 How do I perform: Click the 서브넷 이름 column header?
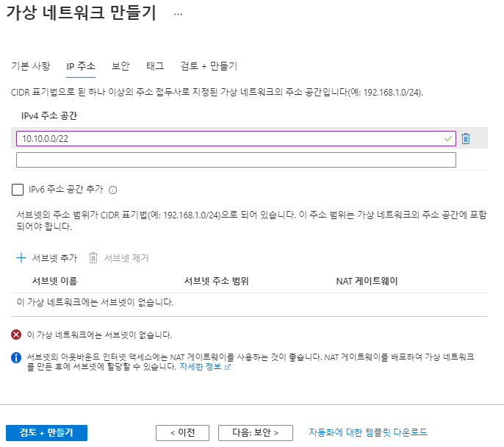(x=54, y=281)
